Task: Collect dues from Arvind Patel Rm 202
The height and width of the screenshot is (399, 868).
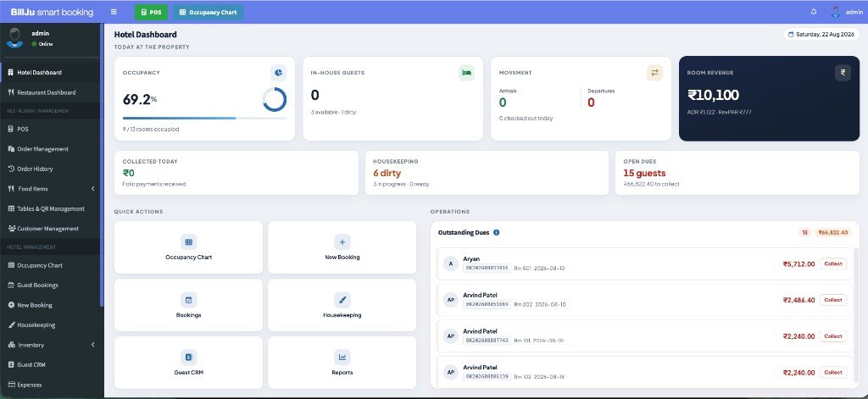Action: [833, 300]
